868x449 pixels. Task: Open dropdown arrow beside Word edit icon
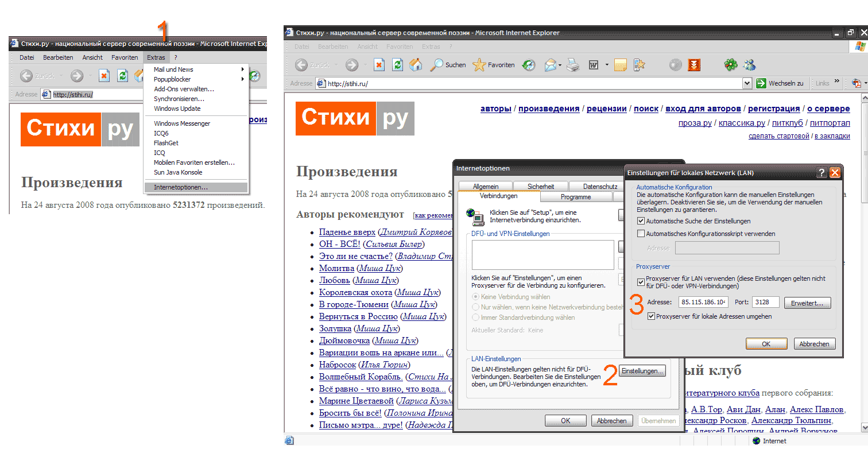click(607, 65)
